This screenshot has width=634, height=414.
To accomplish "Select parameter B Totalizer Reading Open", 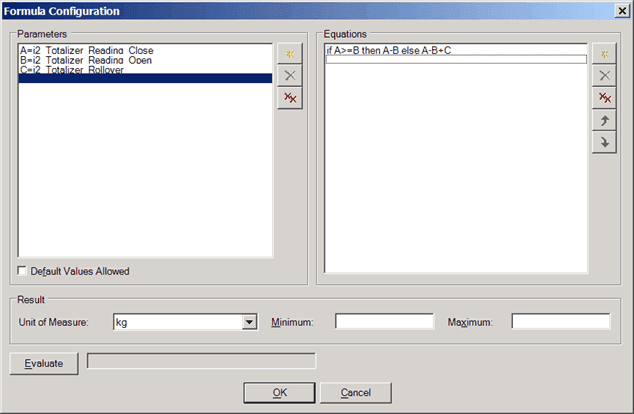I will pyautogui.click(x=86, y=60).
